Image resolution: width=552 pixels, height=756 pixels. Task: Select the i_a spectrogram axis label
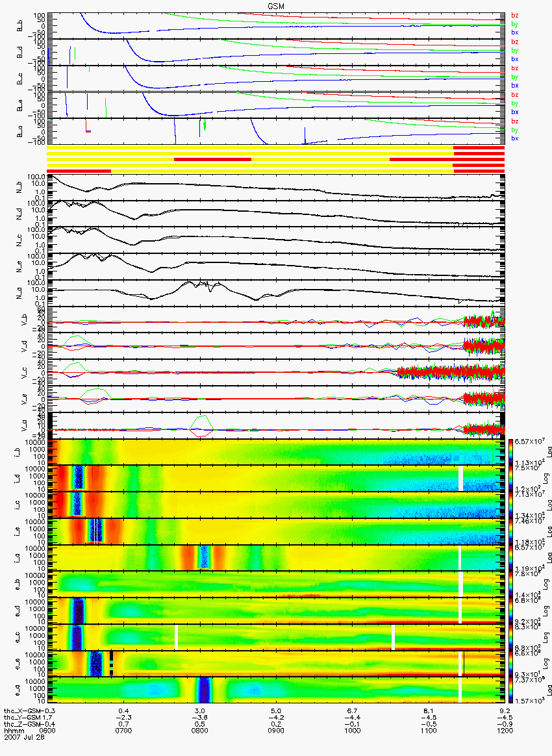[x=16, y=558]
